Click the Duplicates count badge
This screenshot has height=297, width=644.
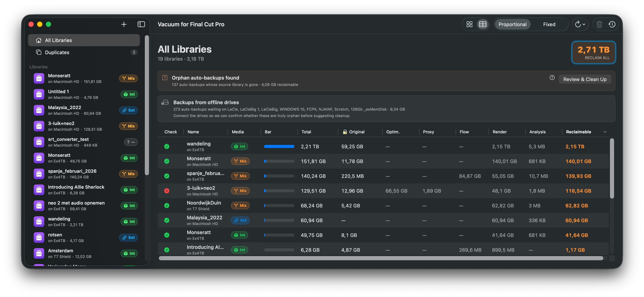point(134,52)
